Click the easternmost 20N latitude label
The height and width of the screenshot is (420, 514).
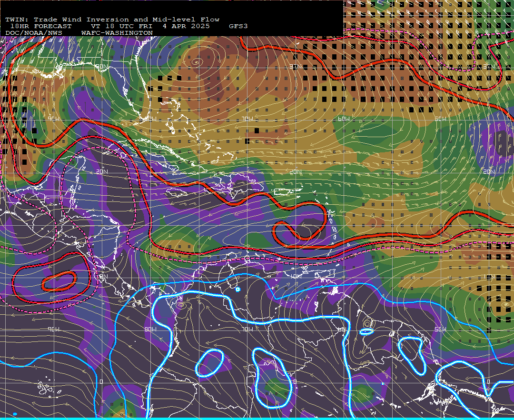point(489,171)
